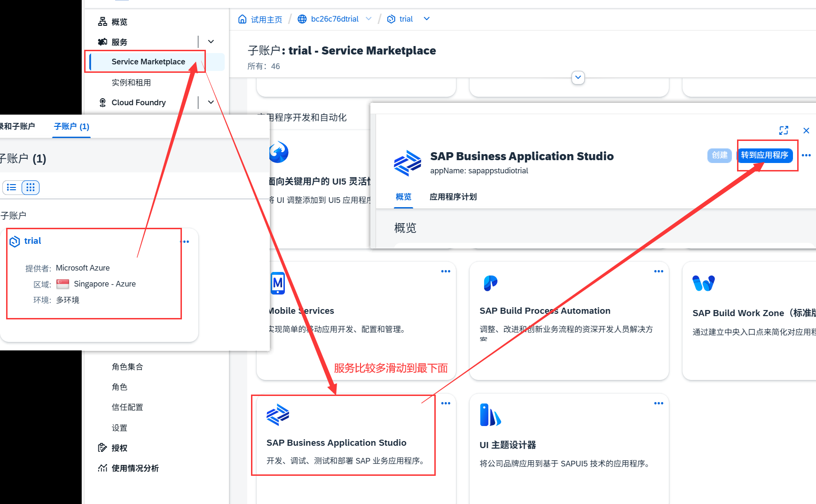The width and height of the screenshot is (816, 504).
Task: Open SAP Business Application Studio card options menu
Action: (446, 403)
